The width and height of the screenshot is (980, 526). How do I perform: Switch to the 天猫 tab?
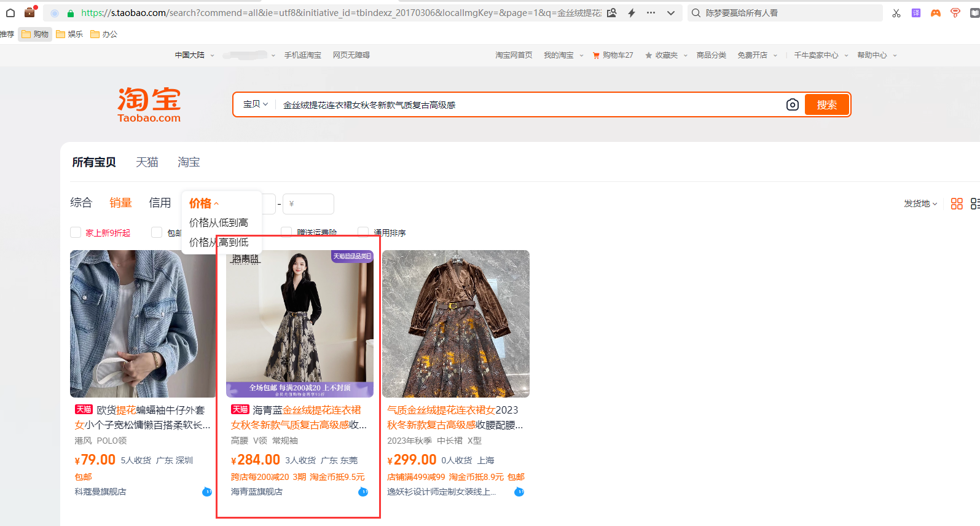pyautogui.click(x=147, y=162)
